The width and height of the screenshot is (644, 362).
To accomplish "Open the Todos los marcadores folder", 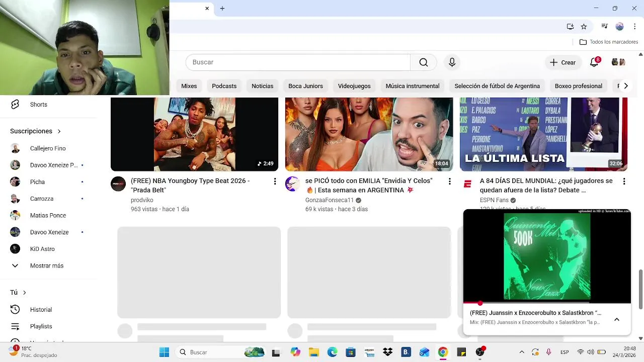I will 609,42.
